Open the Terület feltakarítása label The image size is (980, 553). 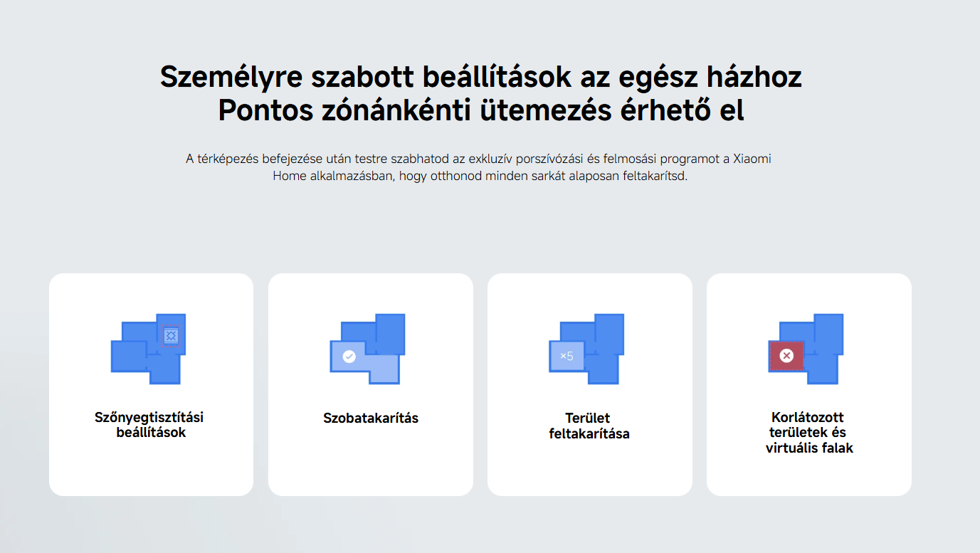589,426
